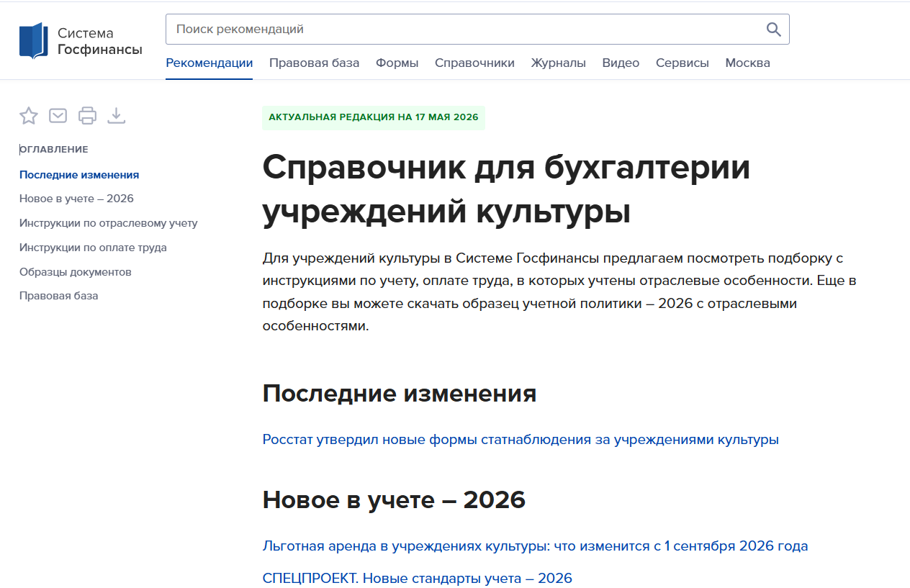Send document by email envelope icon

point(58,115)
